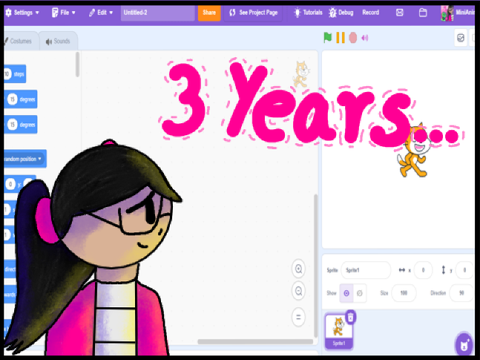Click the sprite y position field
Viewport: 480px width, 360px height.
point(464,270)
